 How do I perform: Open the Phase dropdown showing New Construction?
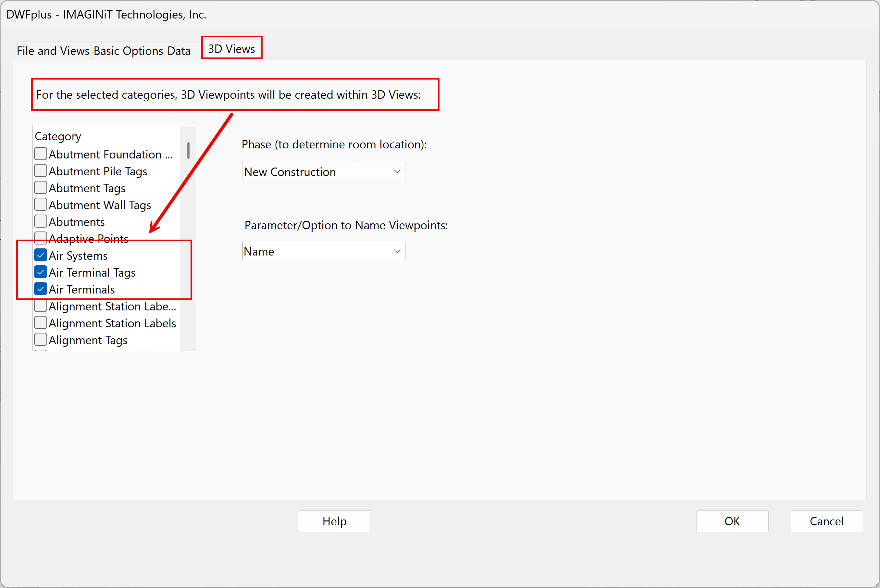[324, 171]
